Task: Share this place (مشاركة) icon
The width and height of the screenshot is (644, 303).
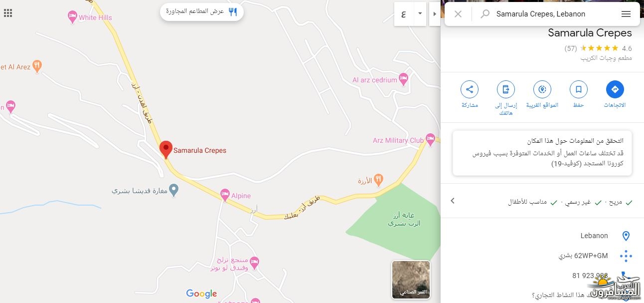Action: pos(470,90)
